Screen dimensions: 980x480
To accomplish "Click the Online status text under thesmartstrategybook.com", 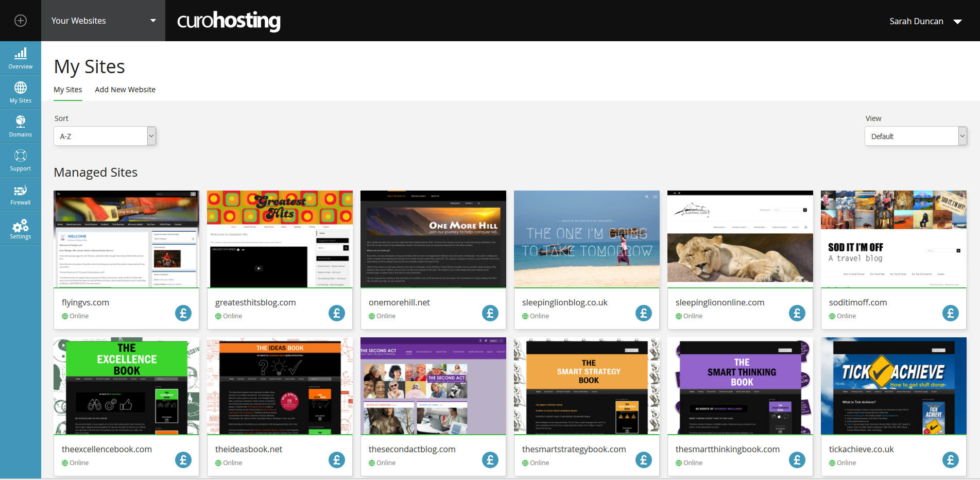I will [540, 463].
